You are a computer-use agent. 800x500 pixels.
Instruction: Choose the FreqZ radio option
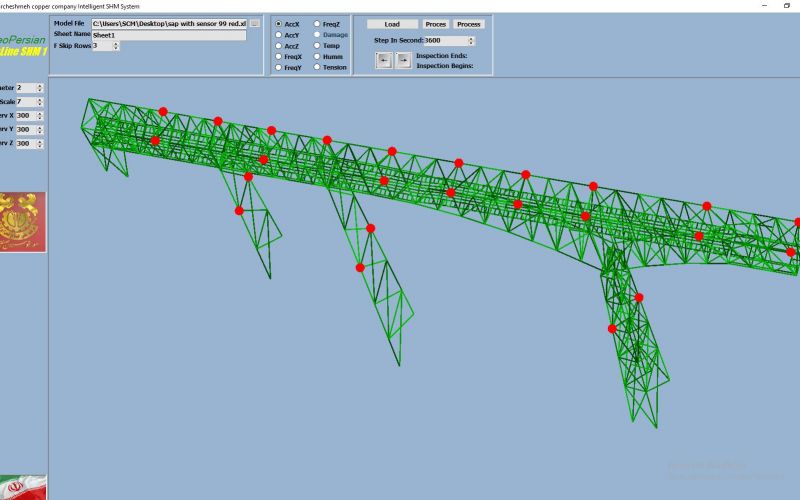317,23
